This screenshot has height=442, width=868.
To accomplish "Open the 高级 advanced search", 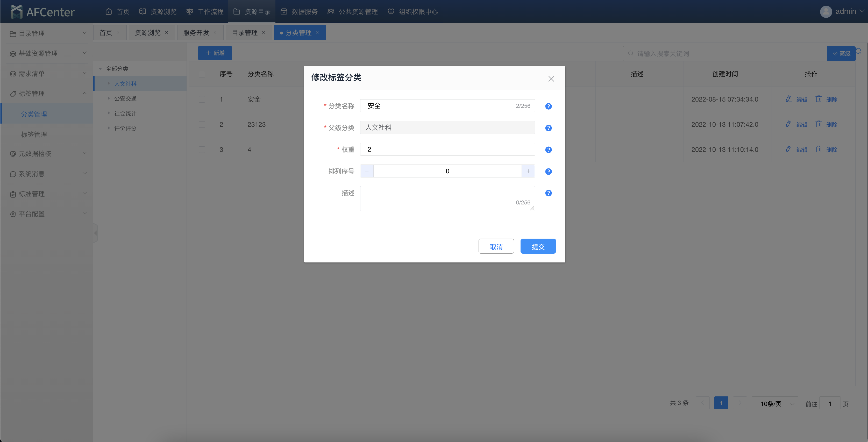I will point(841,54).
